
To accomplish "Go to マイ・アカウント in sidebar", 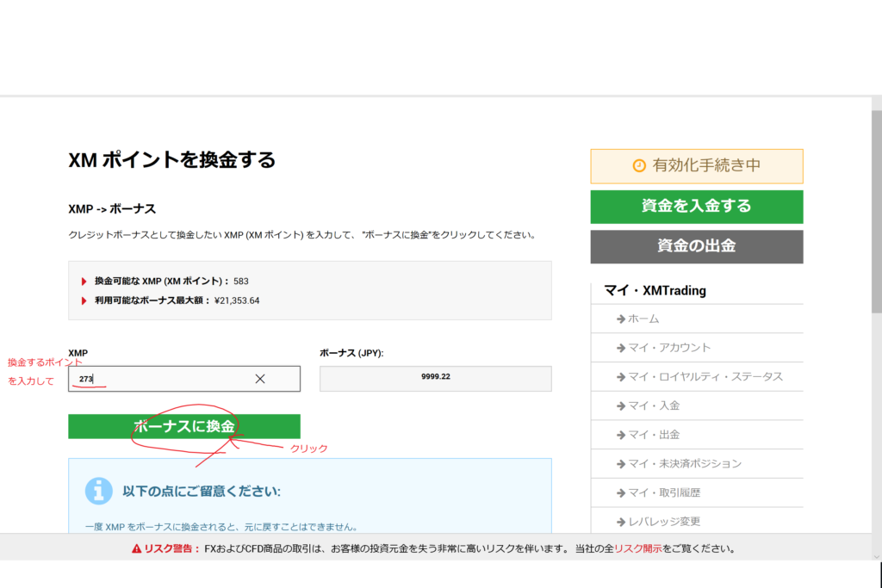I will tap(669, 348).
